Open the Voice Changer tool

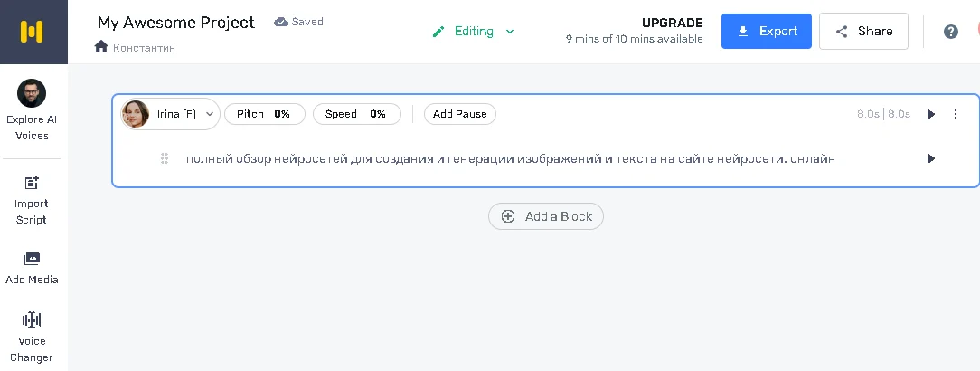click(32, 336)
